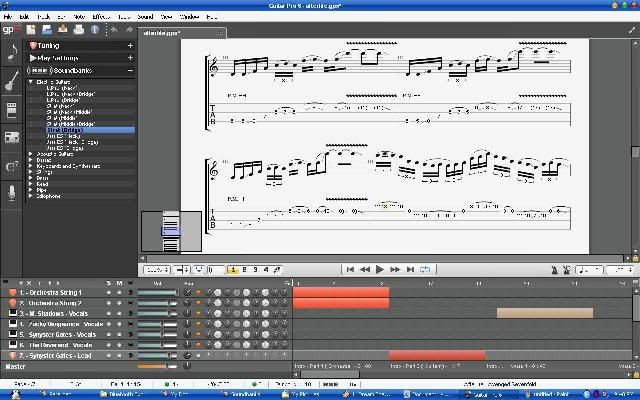Screen dimensions: 640x400
Task: Open the Edit menu
Action: (x=24, y=17)
